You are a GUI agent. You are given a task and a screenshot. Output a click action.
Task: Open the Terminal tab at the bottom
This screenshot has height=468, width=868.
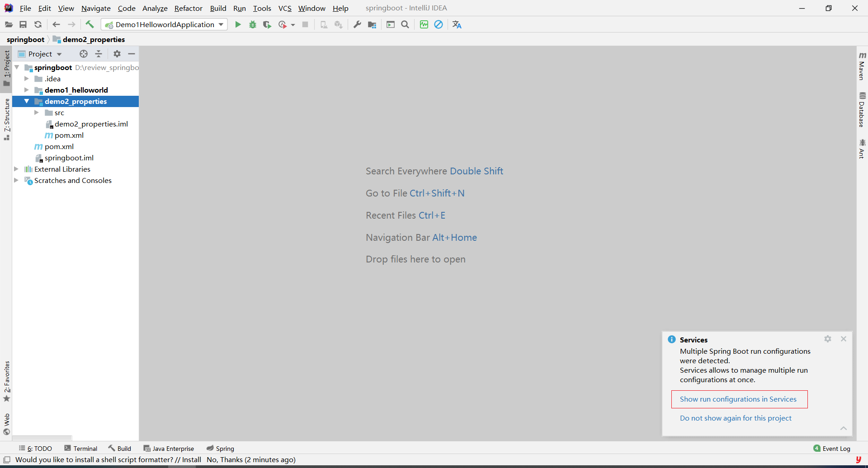tap(81, 449)
